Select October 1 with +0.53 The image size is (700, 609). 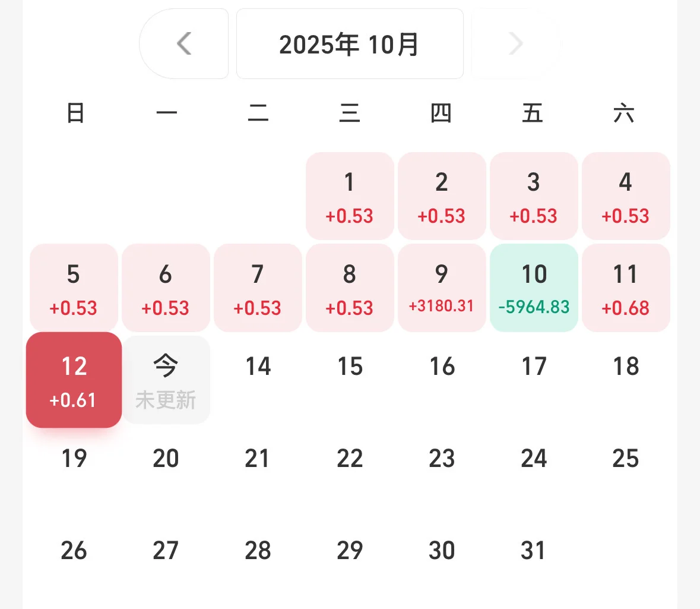(350, 196)
